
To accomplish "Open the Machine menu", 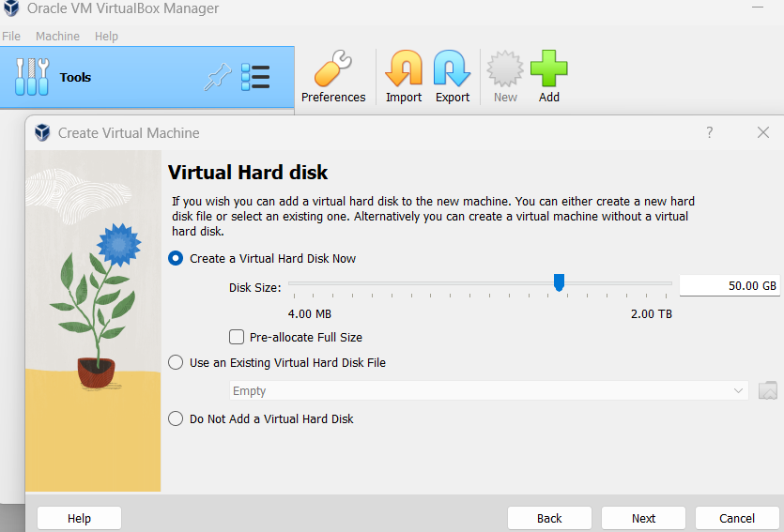I will pyautogui.click(x=57, y=37).
